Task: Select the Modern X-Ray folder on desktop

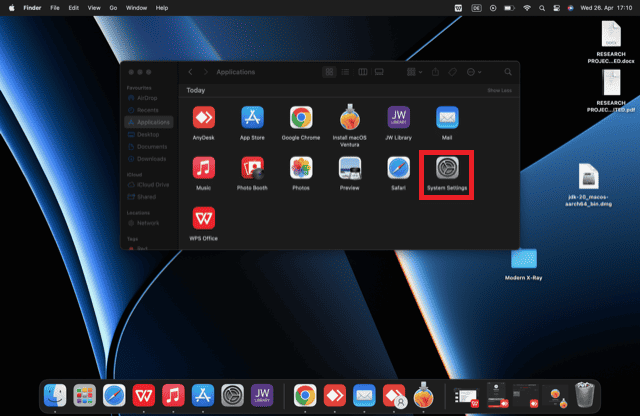Action: pyautogui.click(x=523, y=260)
